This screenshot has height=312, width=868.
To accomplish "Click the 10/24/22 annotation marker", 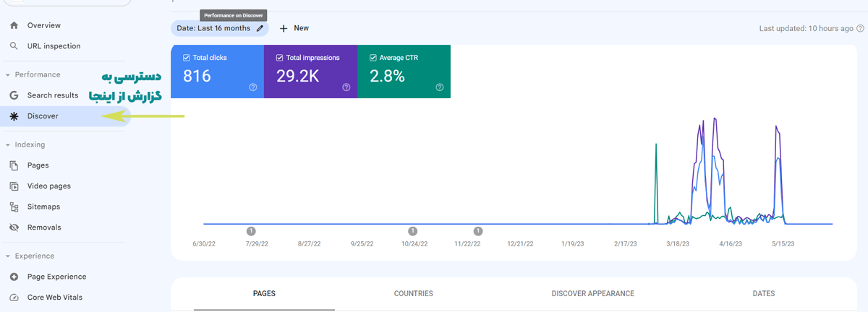I will tap(412, 231).
